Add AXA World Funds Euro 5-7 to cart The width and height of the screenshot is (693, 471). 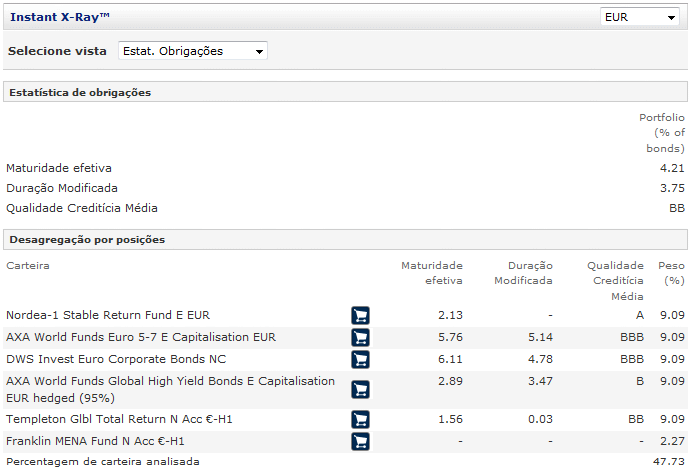point(360,338)
